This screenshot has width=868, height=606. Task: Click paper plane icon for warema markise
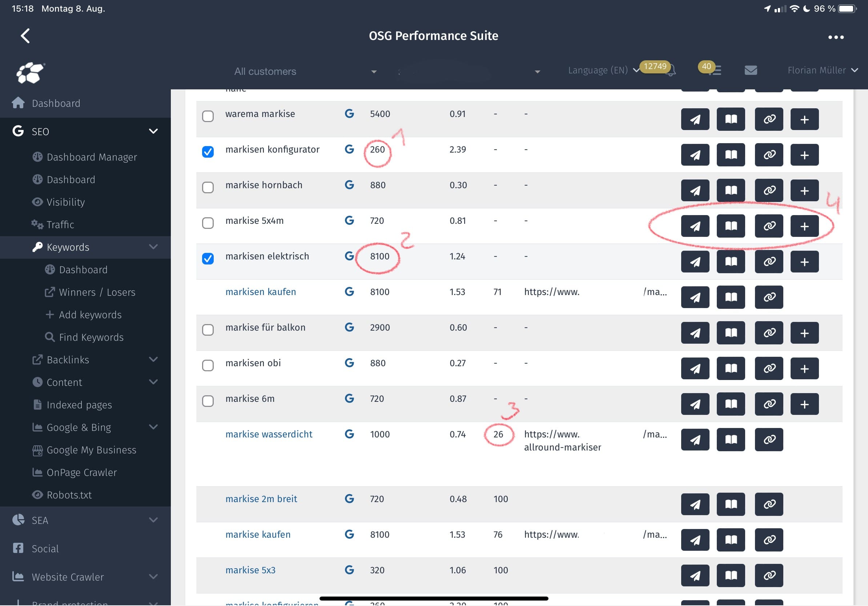(x=695, y=120)
